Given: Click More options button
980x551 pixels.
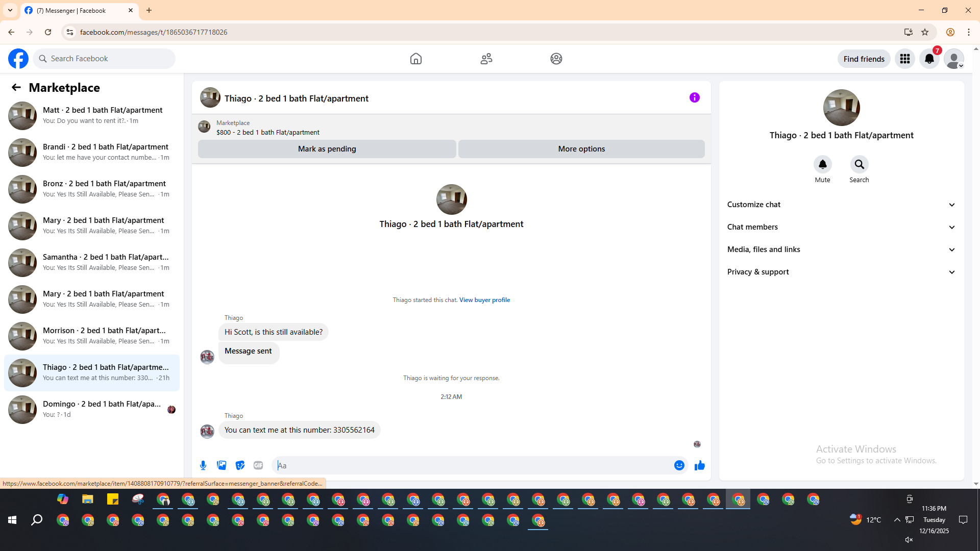Looking at the screenshot, I should pos(581,149).
